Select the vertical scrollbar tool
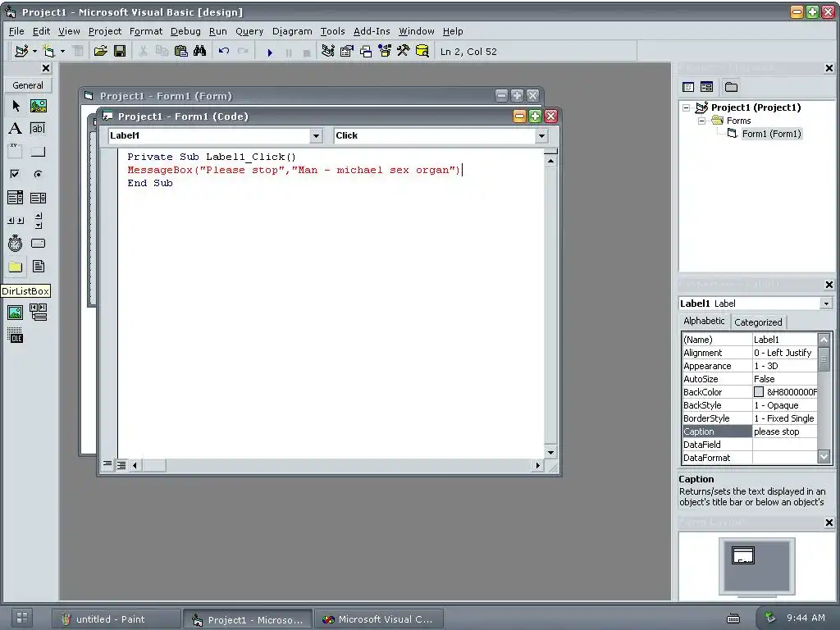 [x=38, y=220]
